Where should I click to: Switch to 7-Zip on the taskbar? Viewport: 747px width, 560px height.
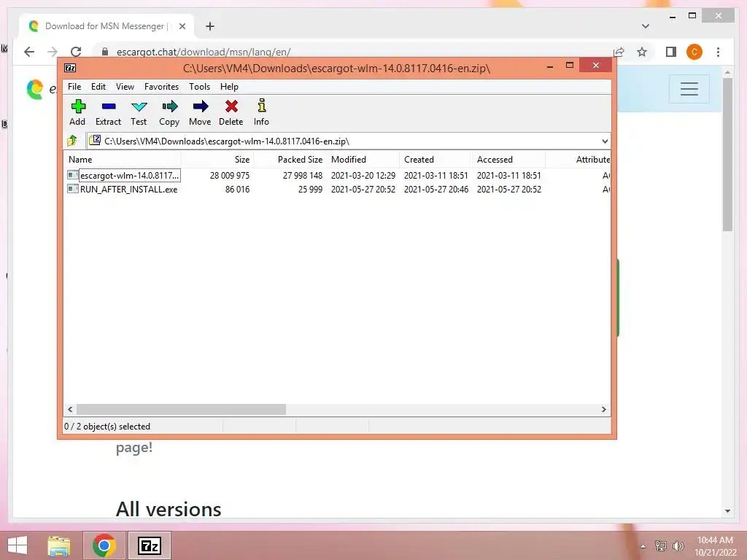(x=150, y=545)
